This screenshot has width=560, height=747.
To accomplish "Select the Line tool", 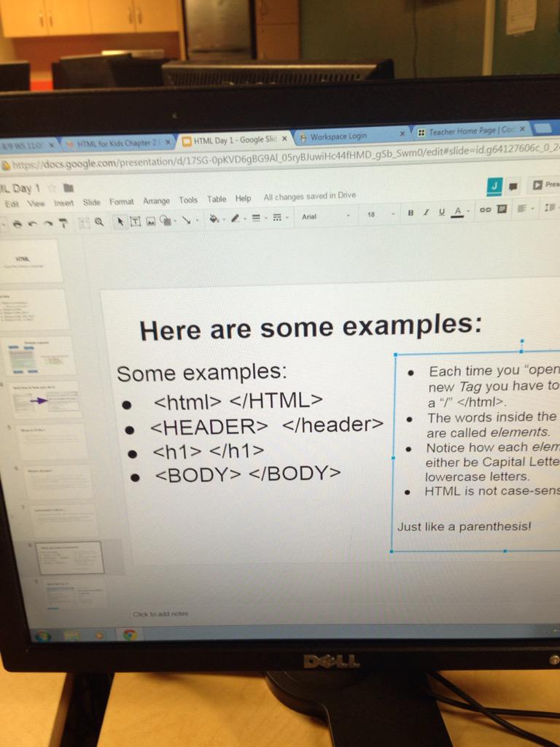I will (x=186, y=219).
